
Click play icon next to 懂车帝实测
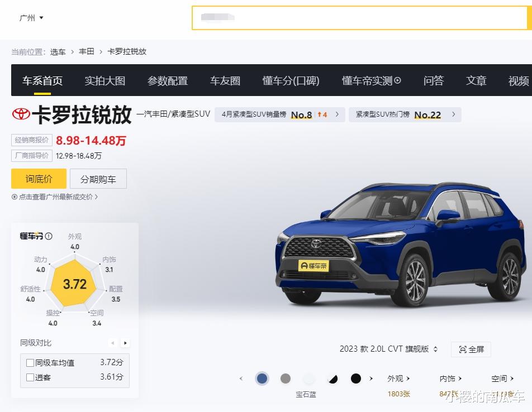tap(398, 80)
